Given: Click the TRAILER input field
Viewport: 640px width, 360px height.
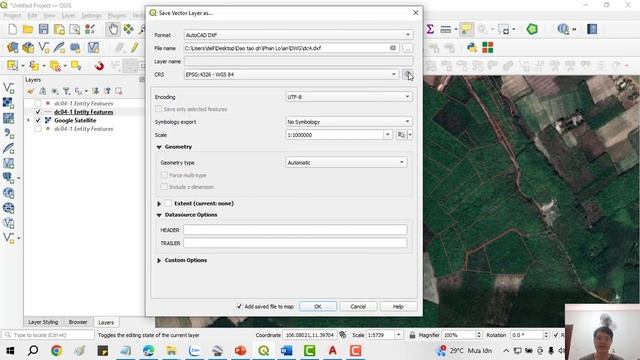Looking at the screenshot, I should [x=295, y=243].
